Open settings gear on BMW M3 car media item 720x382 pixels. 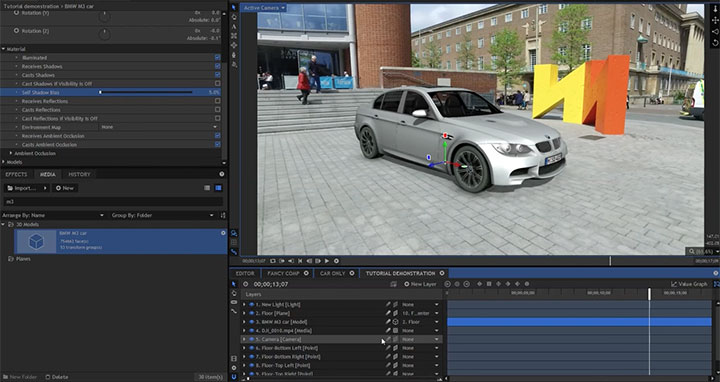pos(223,233)
